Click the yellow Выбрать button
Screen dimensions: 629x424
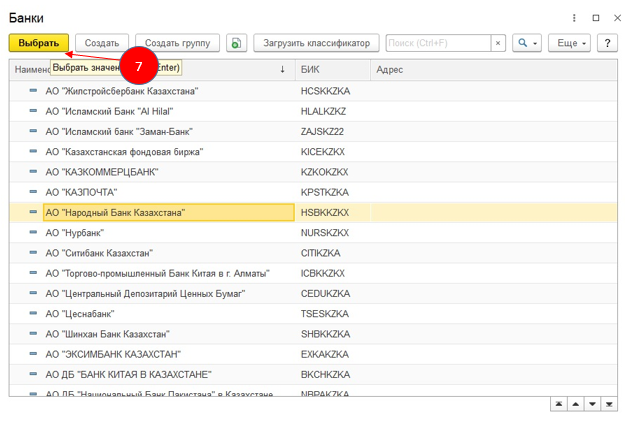pyautogui.click(x=39, y=43)
